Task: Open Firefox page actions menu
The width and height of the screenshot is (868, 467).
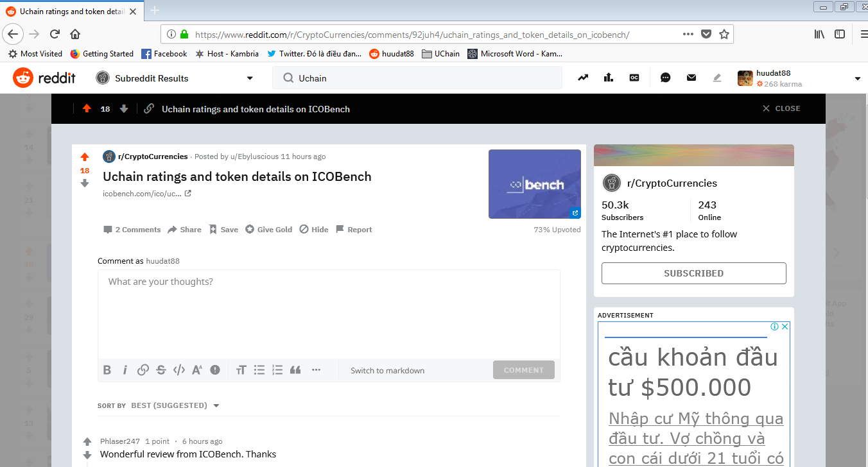Action: coord(688,34)
